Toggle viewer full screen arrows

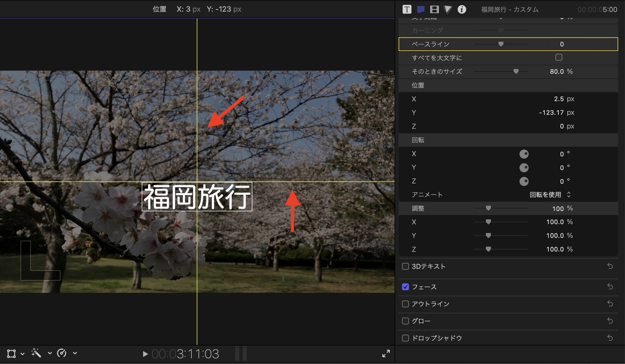point(386,353)
